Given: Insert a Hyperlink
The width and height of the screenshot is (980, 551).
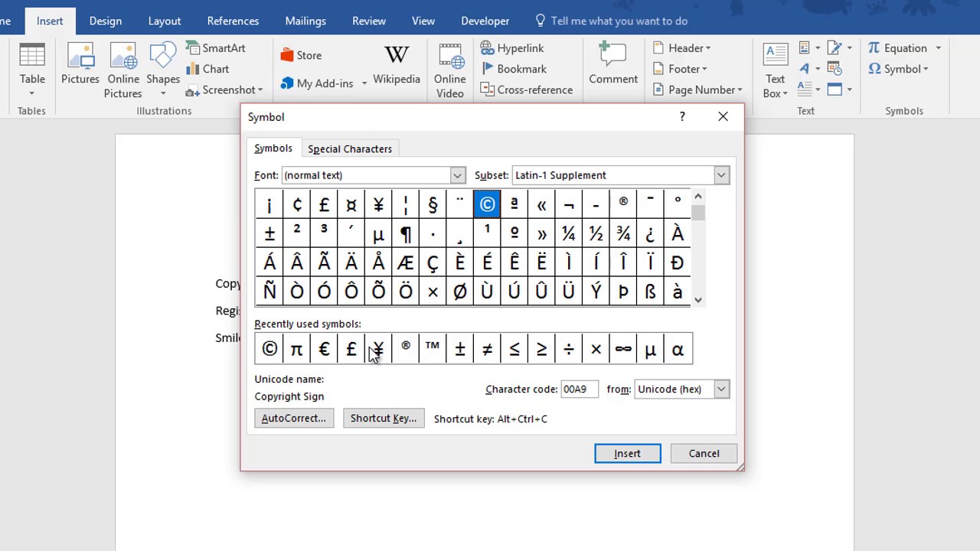Looking at the screenshot, I should (x=512, y=47).
